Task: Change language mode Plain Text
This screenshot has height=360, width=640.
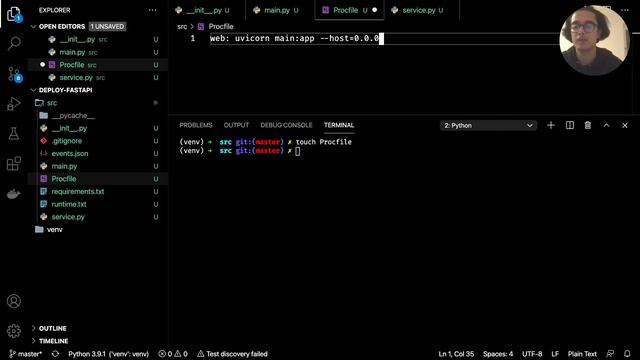Action: pyautogui.click(x=582, y=354)
